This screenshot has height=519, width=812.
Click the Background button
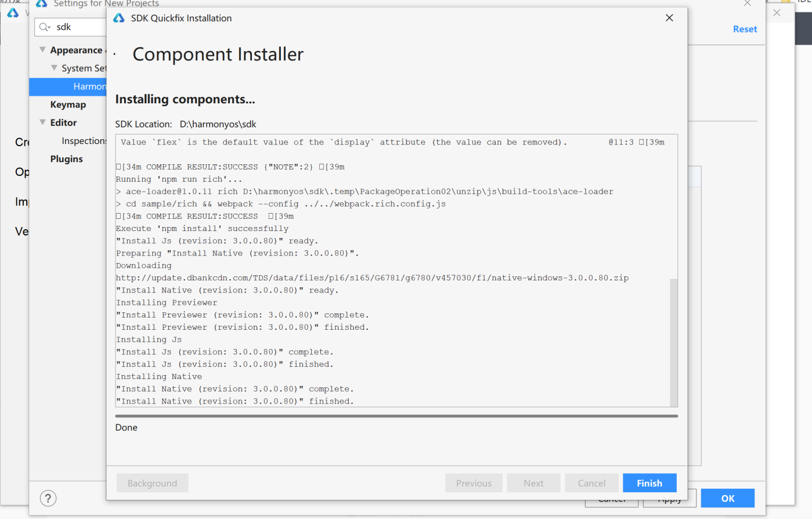tap(152, 483)
